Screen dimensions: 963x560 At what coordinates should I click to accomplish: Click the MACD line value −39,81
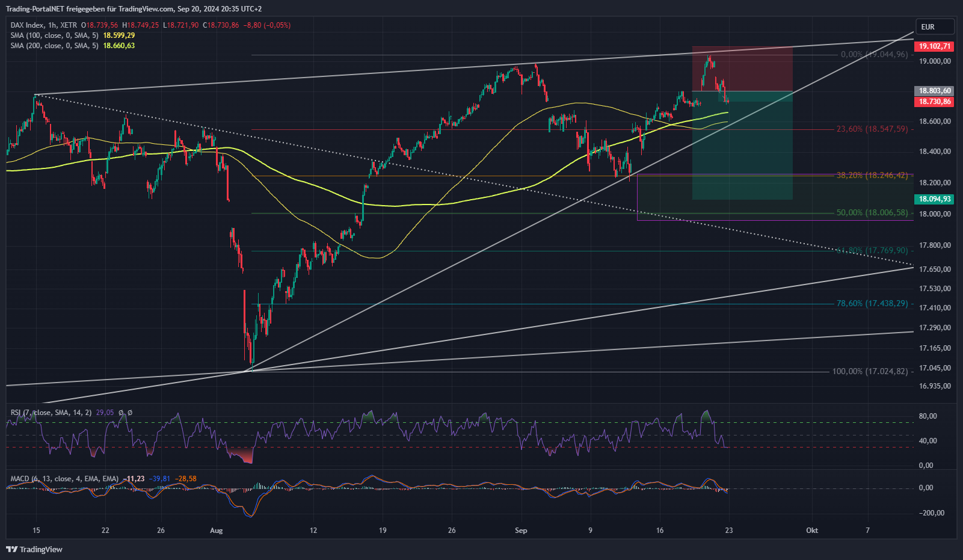click(x=160, y=479)
